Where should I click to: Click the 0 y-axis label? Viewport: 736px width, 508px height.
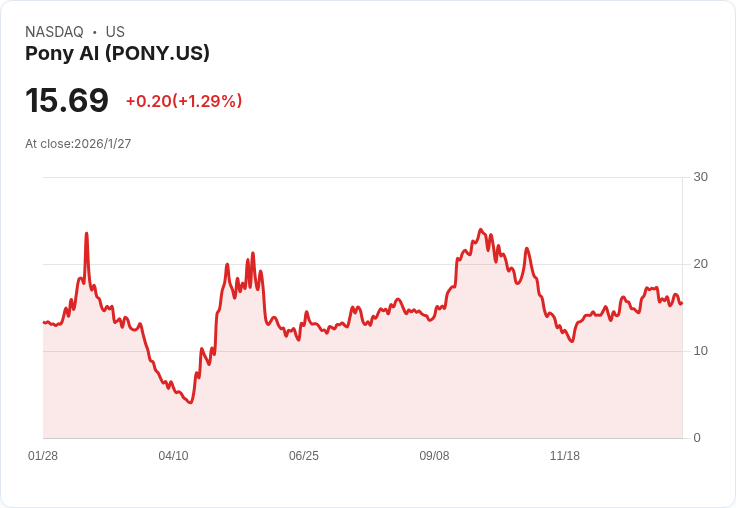click(697, 438)
